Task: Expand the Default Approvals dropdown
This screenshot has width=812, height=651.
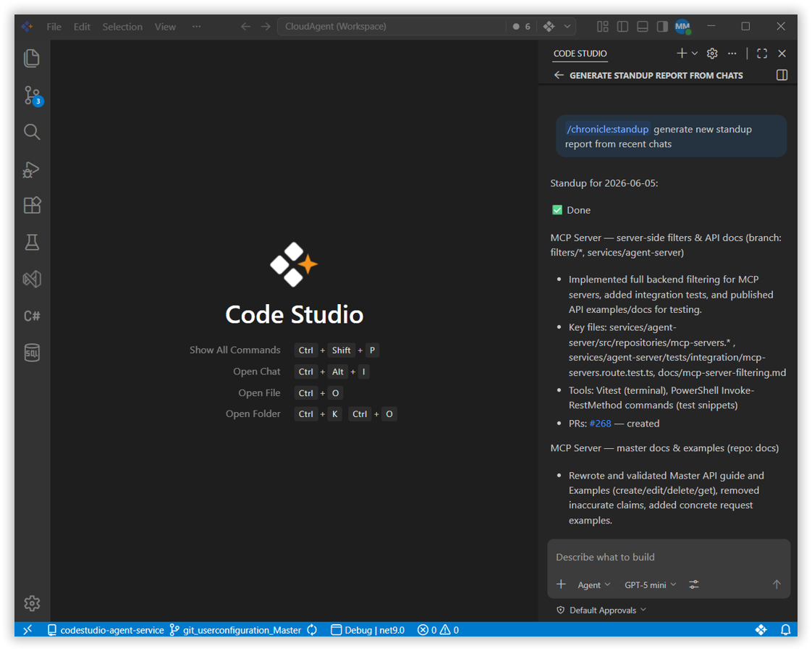Action: point(602,610)
